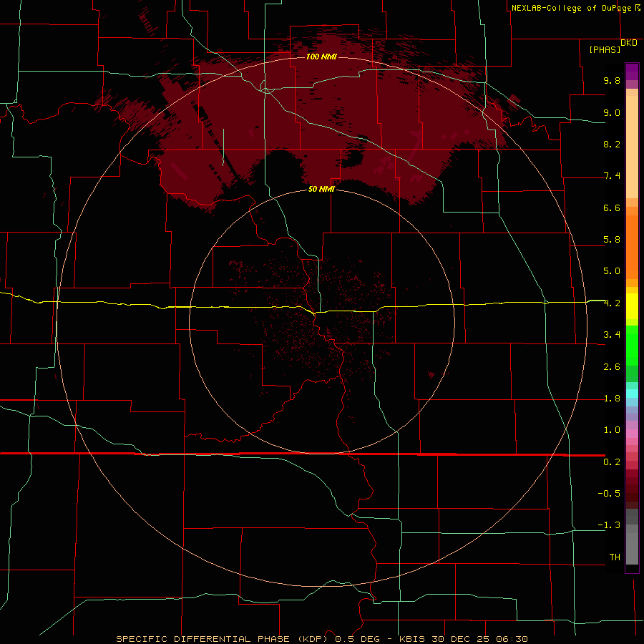Click the 2.6 value on the color scale
Screen dimensions: 644x644
pyautogui.click(x=612, y=367)
